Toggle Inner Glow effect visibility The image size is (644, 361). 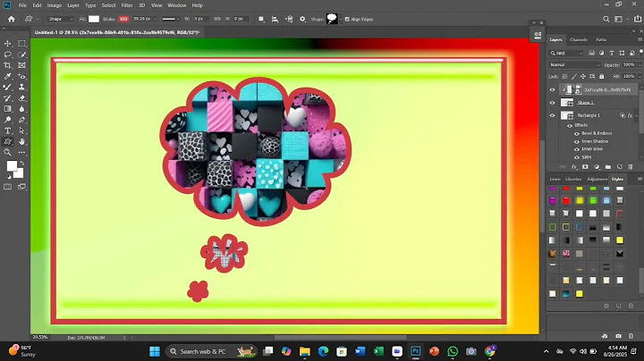tap(577, 149)
